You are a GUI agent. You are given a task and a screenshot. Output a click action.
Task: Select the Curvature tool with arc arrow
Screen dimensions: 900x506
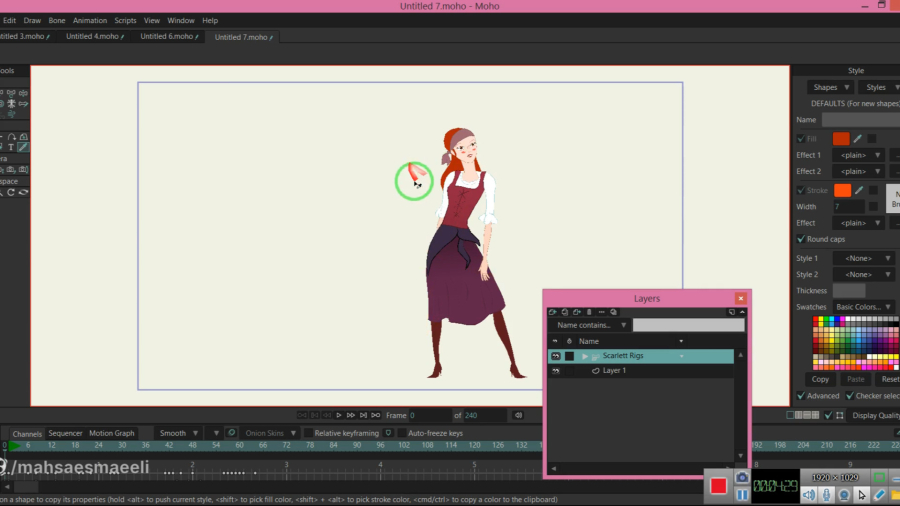point(11,137)
